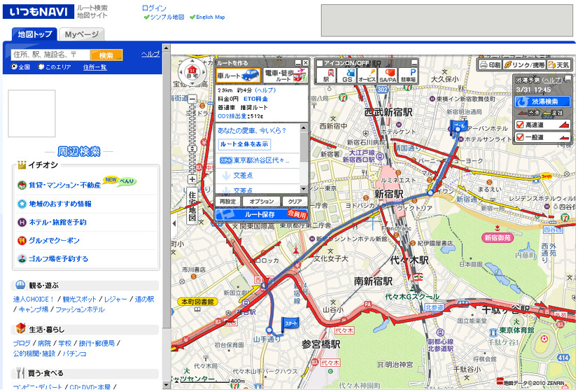
Task: Minimize the traffic forecast (渋滞予測) panel
Action: coord(568,79)
